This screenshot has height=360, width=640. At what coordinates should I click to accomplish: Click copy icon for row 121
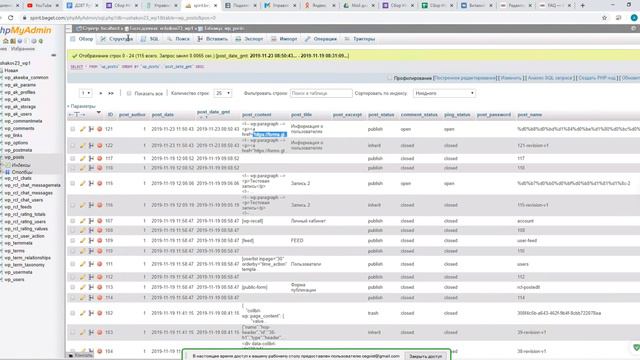click(x=91, y=129)
